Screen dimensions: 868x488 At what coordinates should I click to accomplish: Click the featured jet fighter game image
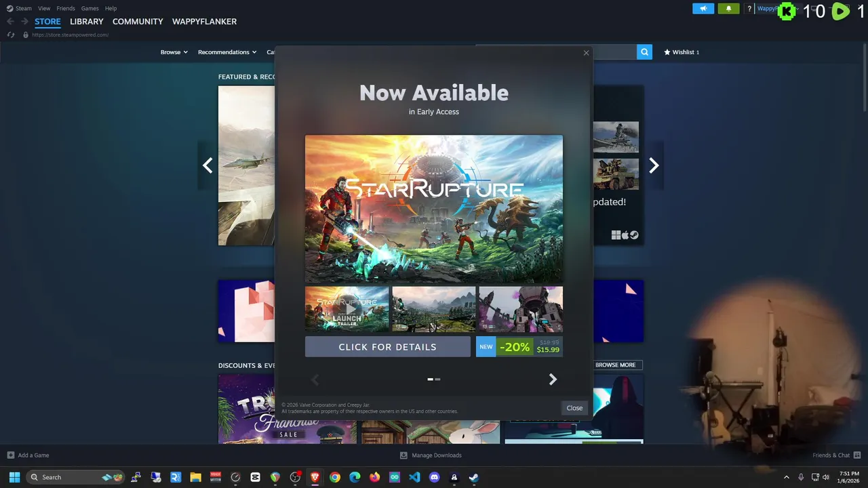[246, 165]
